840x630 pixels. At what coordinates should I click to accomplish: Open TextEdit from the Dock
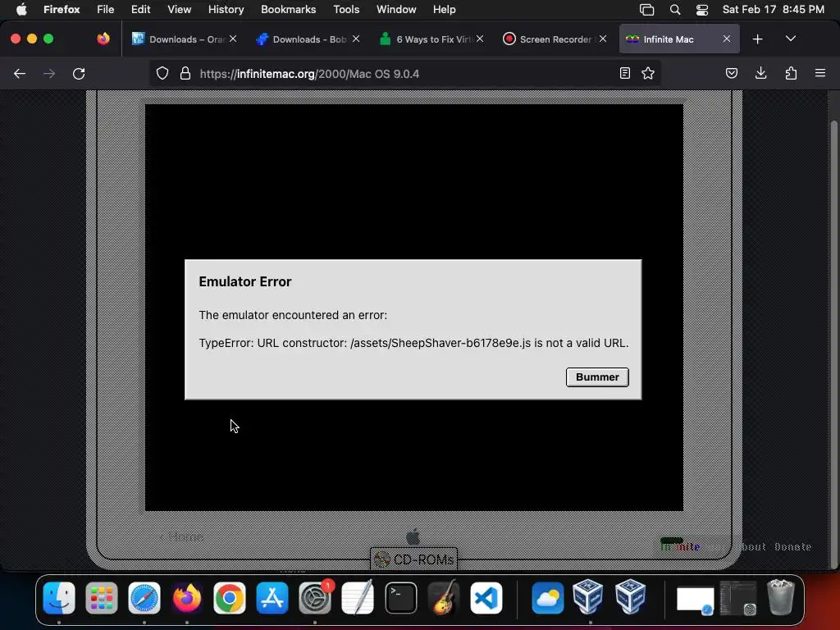[x=358, y=598]
